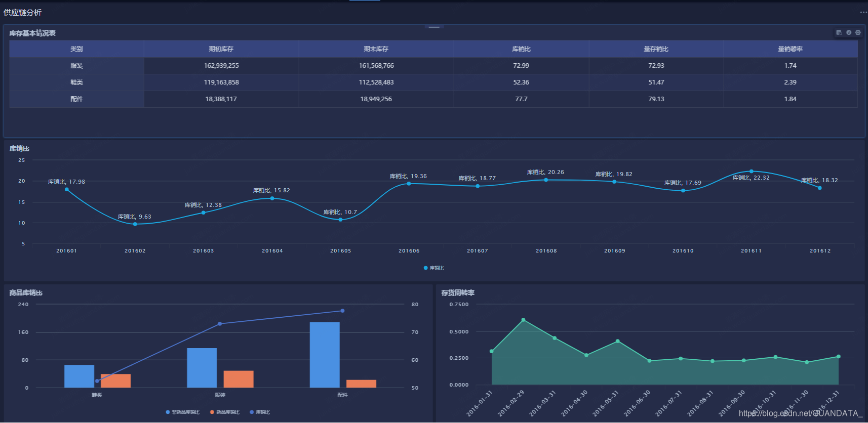Click the cell value 162,939,255
The width and height of the screenshot is (868, 423).
(221, 66)
